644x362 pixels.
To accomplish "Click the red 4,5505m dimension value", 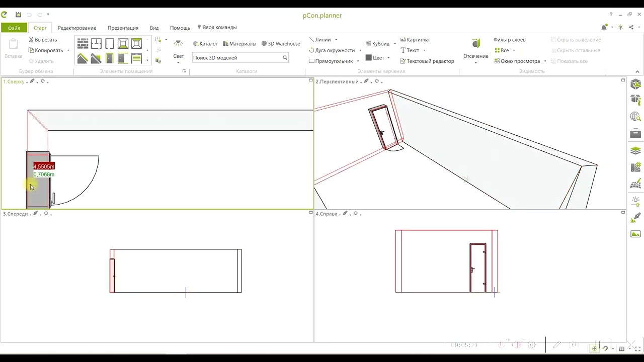I will click(x=44, y=166).
